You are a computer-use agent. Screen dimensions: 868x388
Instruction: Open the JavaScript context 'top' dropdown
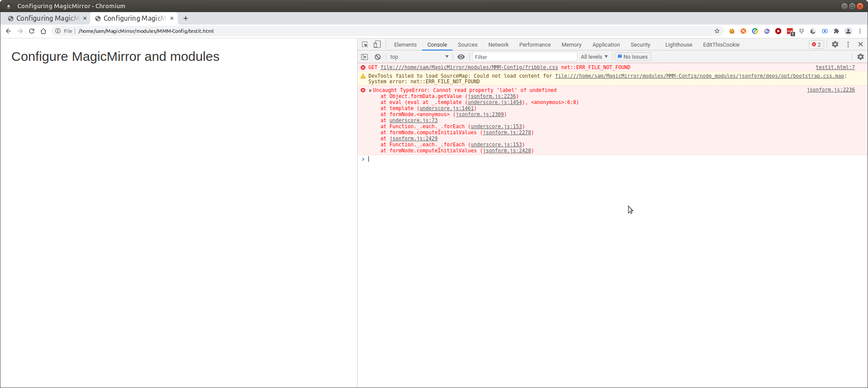click(x=419, y=57)
